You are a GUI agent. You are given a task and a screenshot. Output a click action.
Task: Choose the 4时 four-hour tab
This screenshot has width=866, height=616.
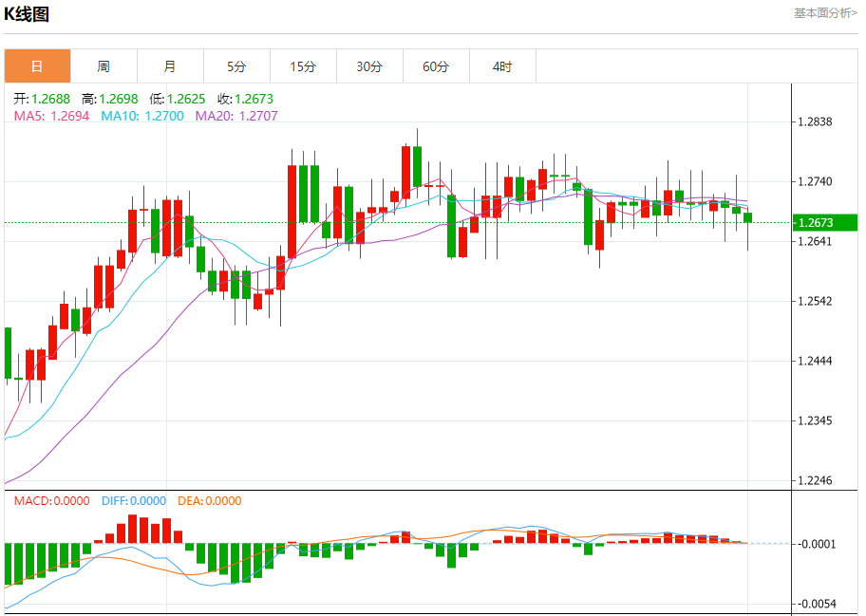click(502, 66)
